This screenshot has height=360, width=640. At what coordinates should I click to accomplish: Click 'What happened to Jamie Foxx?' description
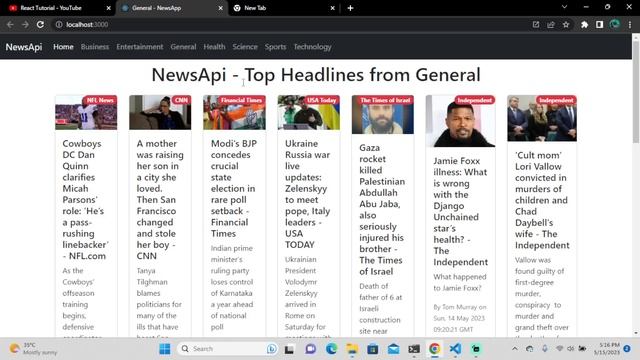click(x=460, y=282)
